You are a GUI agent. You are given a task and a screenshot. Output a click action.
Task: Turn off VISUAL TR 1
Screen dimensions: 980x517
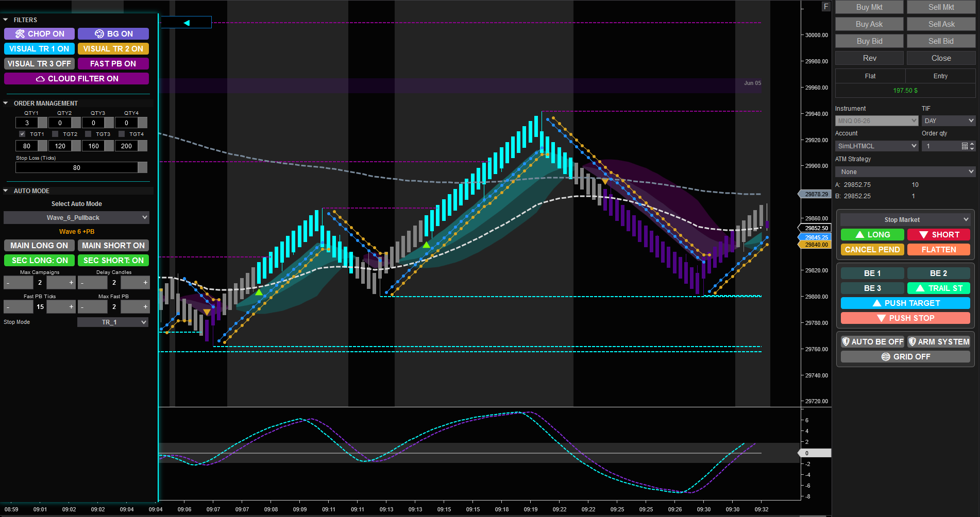point(39,49)
